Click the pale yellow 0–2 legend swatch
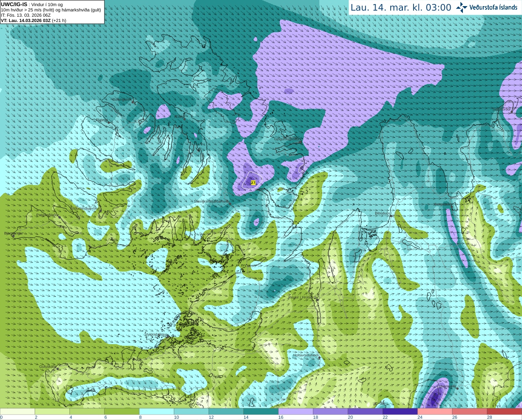This screenshot has width=522, height=420. tap(18, 411)
